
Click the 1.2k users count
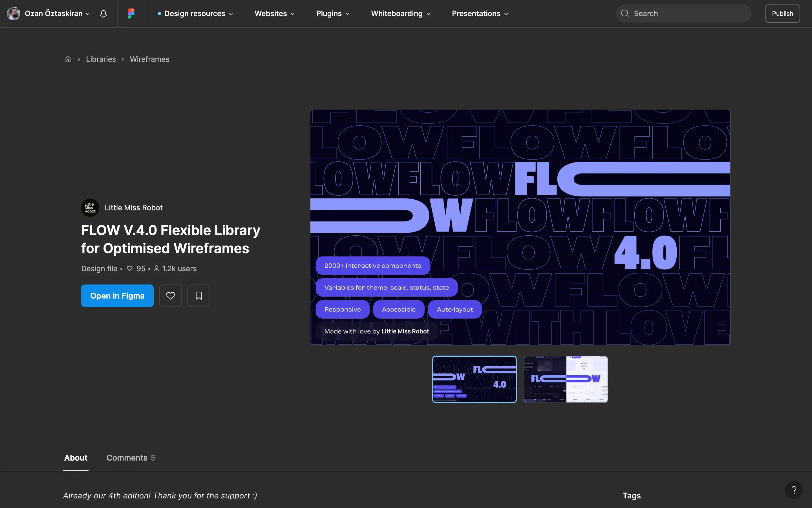175,269
